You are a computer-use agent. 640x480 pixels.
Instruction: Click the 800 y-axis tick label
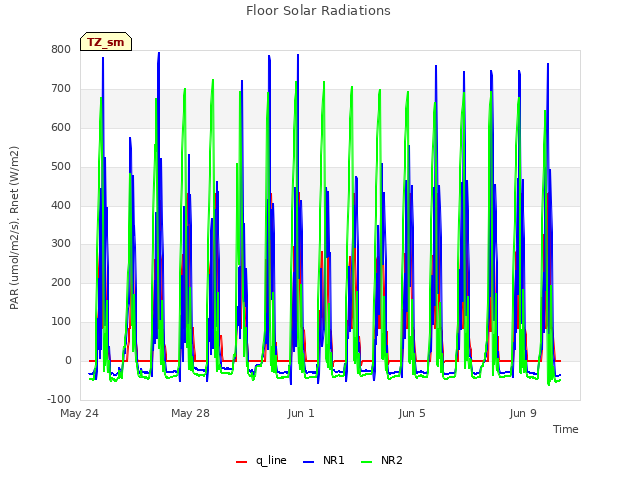[x=61, y=50]
